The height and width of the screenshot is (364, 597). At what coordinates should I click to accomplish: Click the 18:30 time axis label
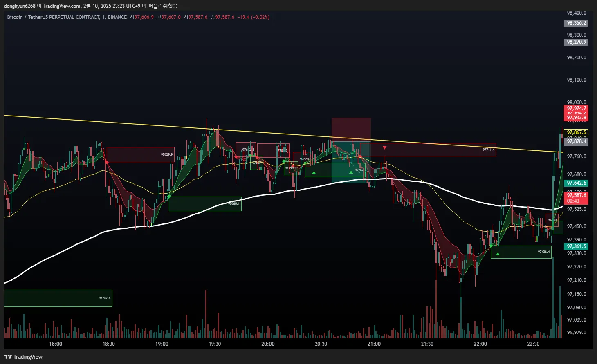click(x=109, y=344)
